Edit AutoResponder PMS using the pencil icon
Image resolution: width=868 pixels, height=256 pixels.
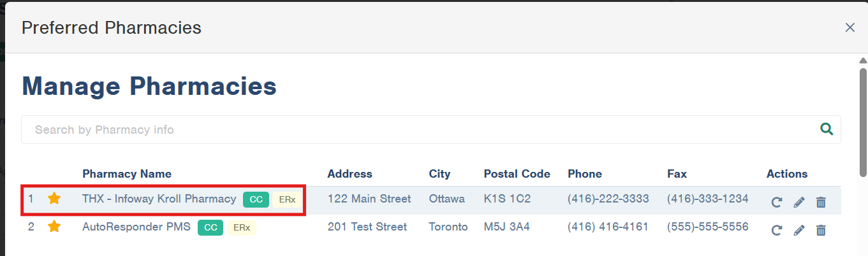[799, 231]
